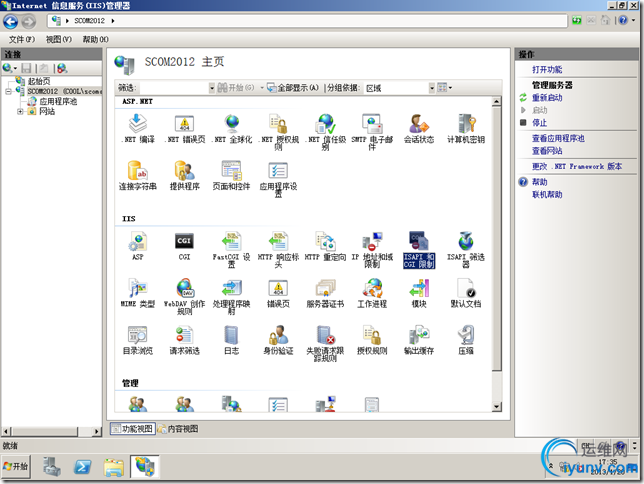Open the .NET 全球化 feature
This screenshot has height=484, width=644.
pos(232,128)
